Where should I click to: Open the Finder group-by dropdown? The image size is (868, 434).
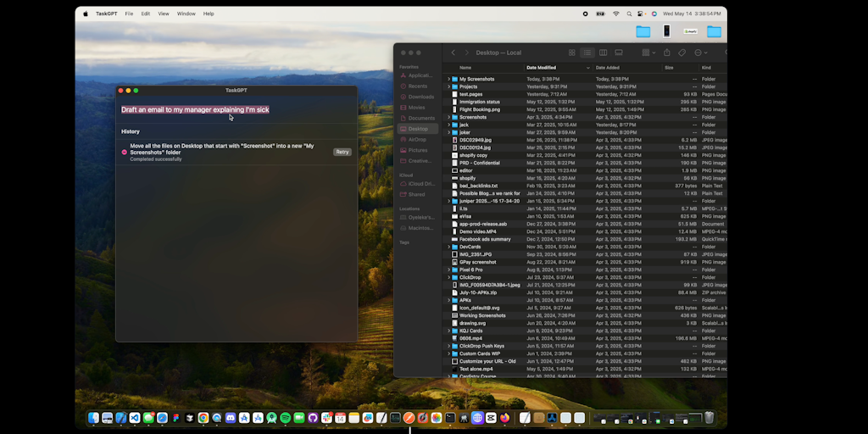tap(648, 53)
